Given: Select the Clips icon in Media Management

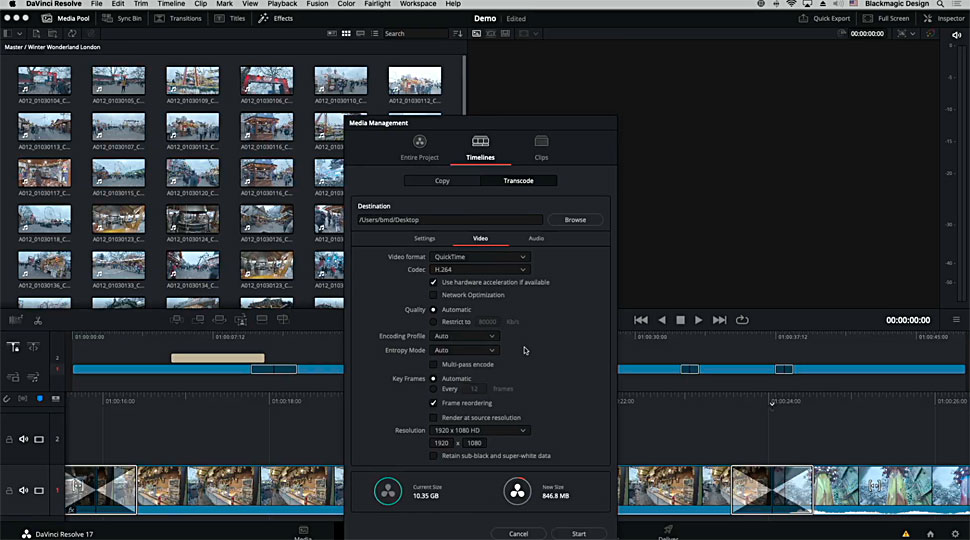Looking at the screenshot, I should coord(541,142).
